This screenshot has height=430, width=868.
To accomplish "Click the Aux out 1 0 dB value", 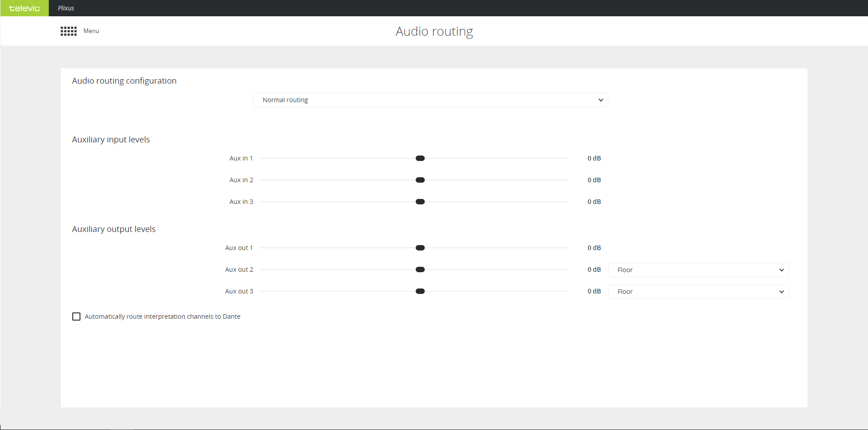I will (x=594, y=248).
